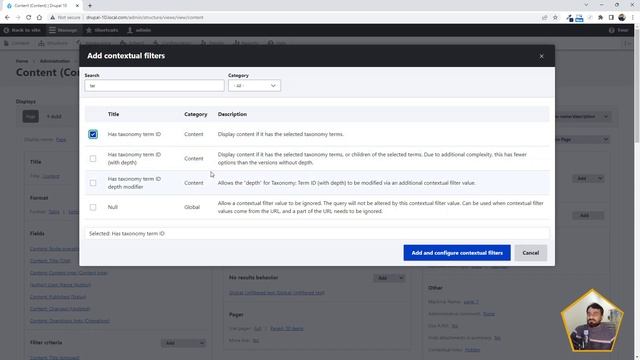Uncheck the Has taxonomy term ID checkbox

coord(93,134)
